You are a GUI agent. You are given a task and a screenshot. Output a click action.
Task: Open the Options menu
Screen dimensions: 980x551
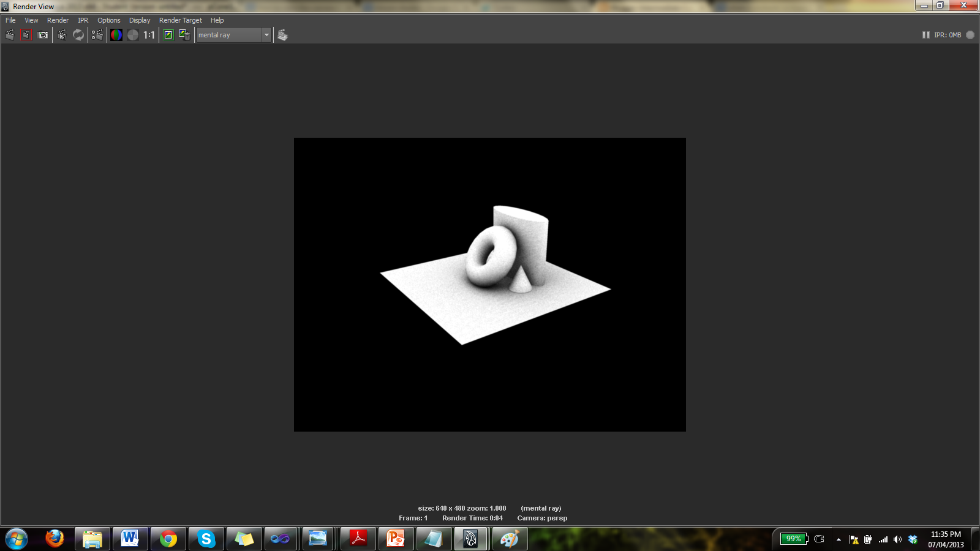(108, 20)
